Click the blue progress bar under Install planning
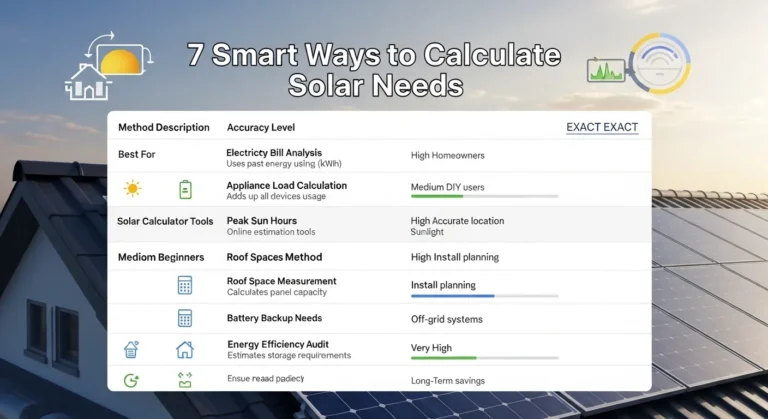The width and height of the screenshot is (768, 419). 484,296
